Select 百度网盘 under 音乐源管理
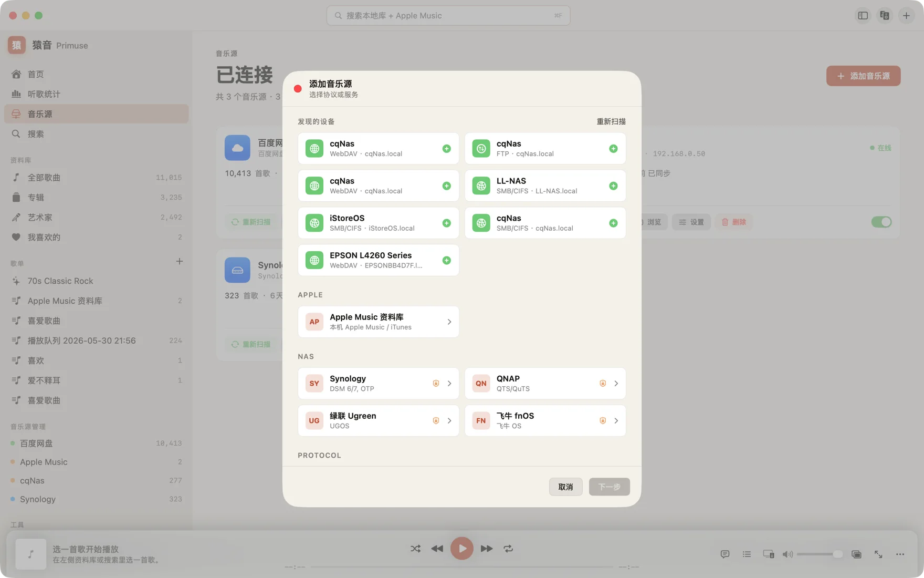 coord(96,443)
